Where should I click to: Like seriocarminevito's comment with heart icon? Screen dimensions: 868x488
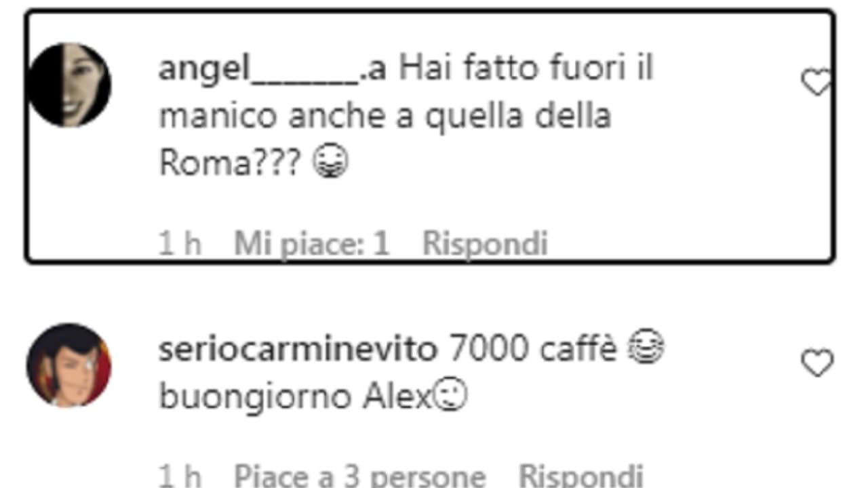[x=817, y=364]
